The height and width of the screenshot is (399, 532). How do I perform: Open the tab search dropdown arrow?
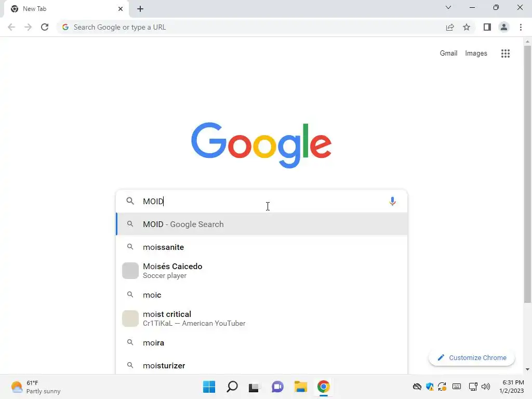pyautogui.click(x=448, y=7)
